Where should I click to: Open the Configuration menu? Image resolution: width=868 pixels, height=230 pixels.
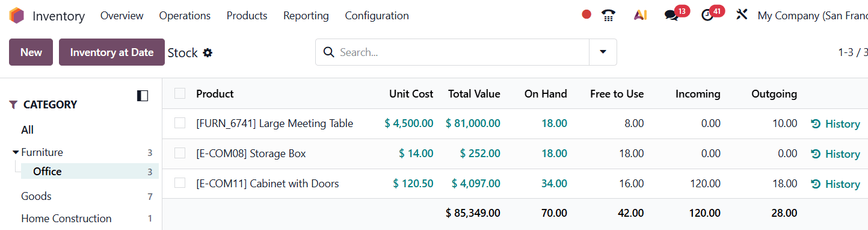(x=377, y=16)
